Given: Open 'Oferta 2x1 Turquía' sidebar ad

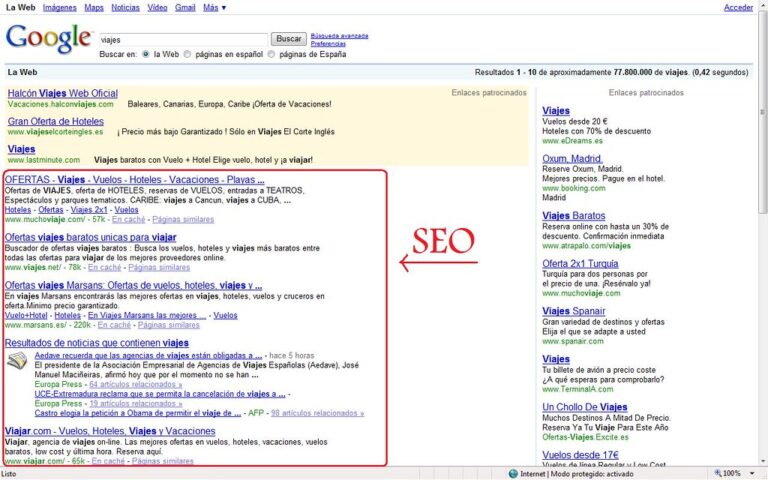Looking at the screenshot, I should [580, 264].
